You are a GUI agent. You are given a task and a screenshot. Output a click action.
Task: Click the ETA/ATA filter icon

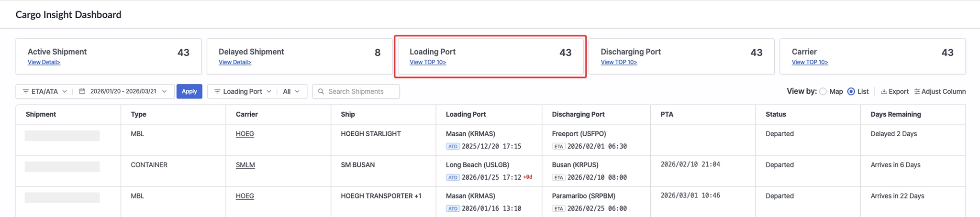click(x=26, y=91)
